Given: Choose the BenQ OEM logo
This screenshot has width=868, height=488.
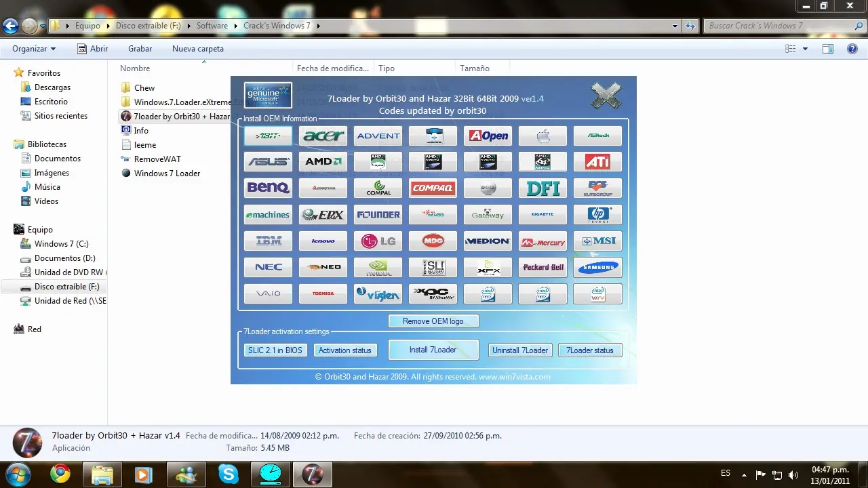Looking at the screenshot, I should tap(268, 188).
